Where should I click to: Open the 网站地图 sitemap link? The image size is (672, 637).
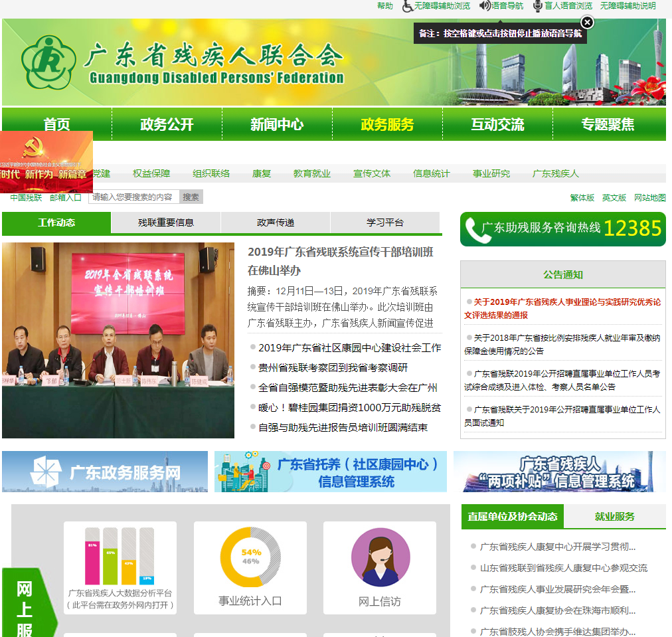[x=649, y=197]
